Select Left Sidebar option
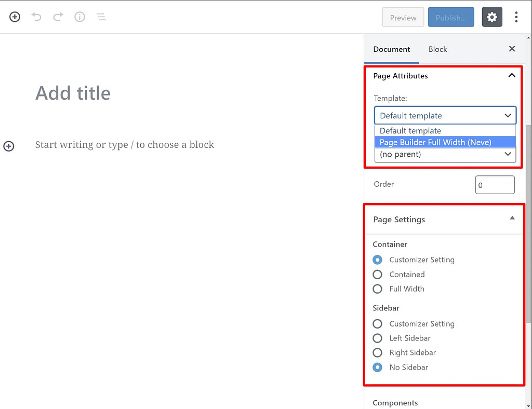This screenshot has height=409, width=532. tap(377, 338)
